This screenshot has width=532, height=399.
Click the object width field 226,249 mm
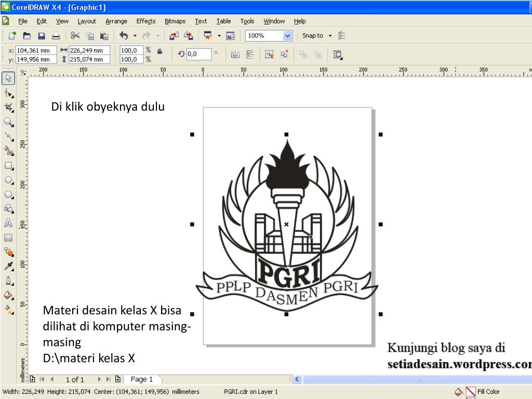pos(89,50)
